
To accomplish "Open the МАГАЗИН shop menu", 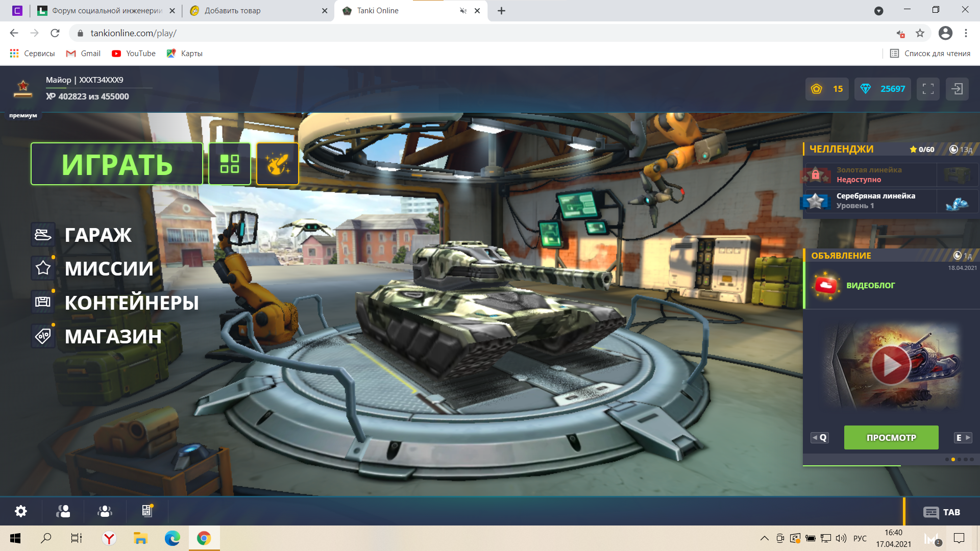I will click(x=113, y=336).
